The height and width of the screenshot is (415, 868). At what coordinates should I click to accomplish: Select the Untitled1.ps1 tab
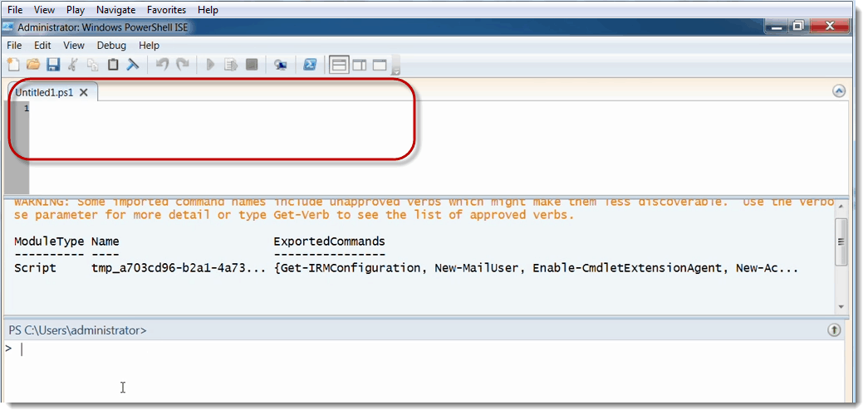(x=44, y=92)
